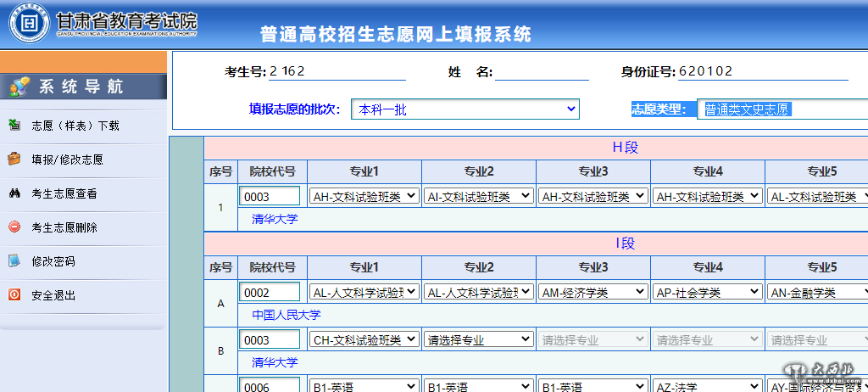This screenshot has height=392, width=868.
Task: Click the binoculars icon beside 考生志愿查看
Action: (14, 193)
